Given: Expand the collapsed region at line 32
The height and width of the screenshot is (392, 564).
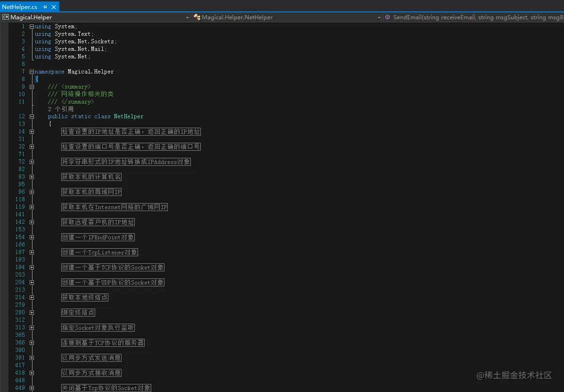Looking at the screenshot, I should click(32, 147).
